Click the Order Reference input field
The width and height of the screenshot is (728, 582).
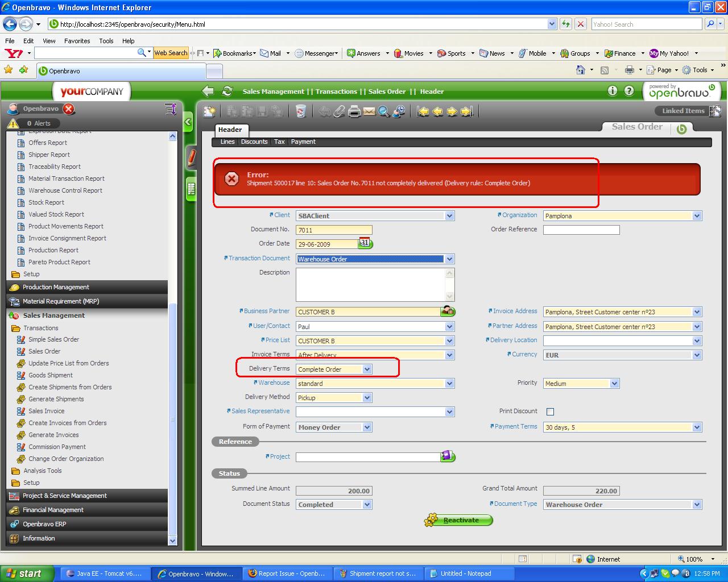click(581, 230)
